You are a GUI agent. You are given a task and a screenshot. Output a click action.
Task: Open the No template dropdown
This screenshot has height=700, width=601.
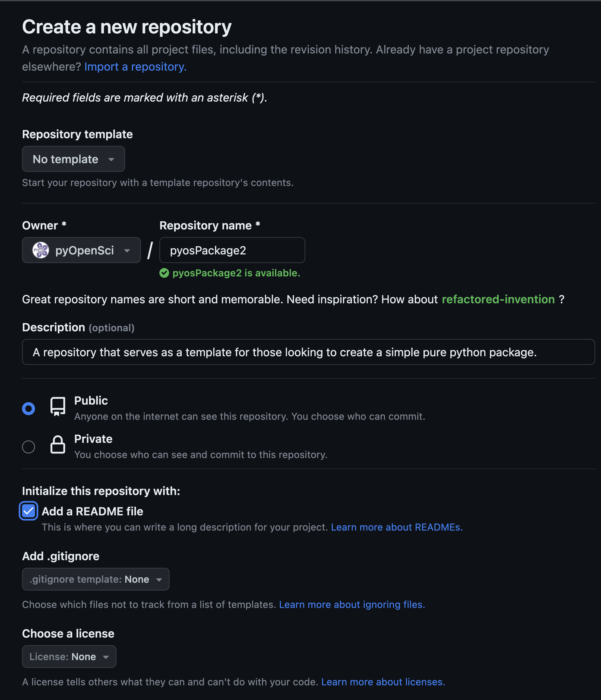(x=74, y=159)
